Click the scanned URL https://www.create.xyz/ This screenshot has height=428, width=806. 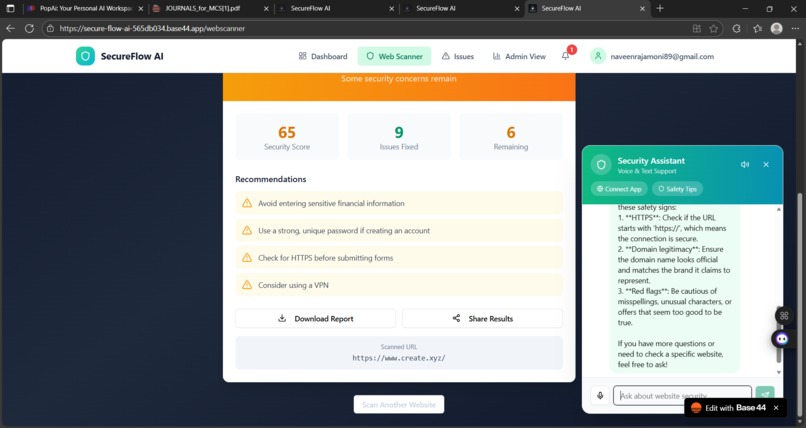399,358
